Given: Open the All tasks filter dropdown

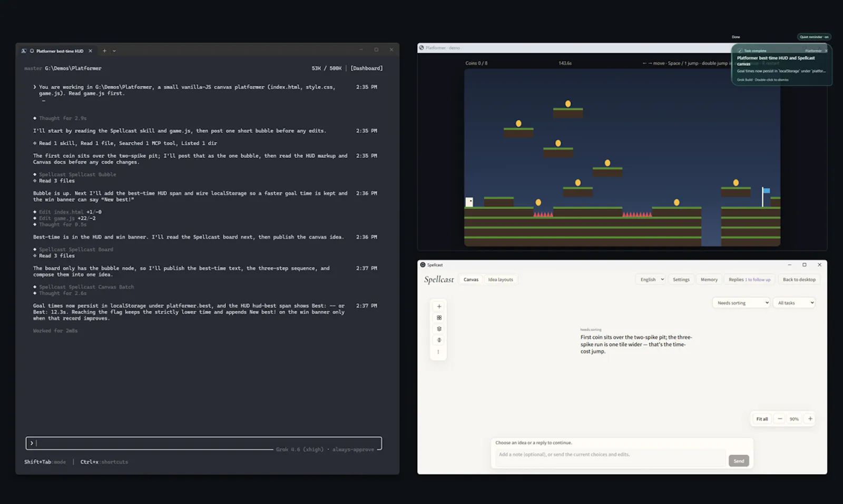Looking at the screenshot, I should [x=795, y=303].
